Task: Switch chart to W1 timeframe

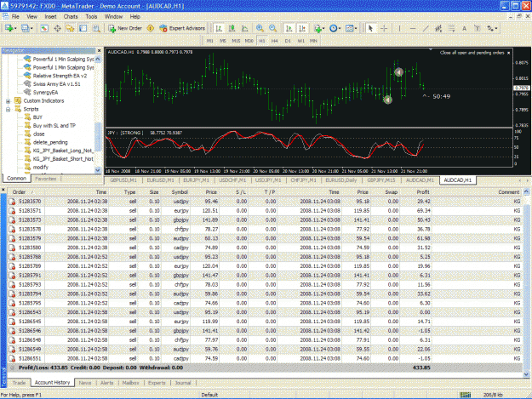Action: 300,41
